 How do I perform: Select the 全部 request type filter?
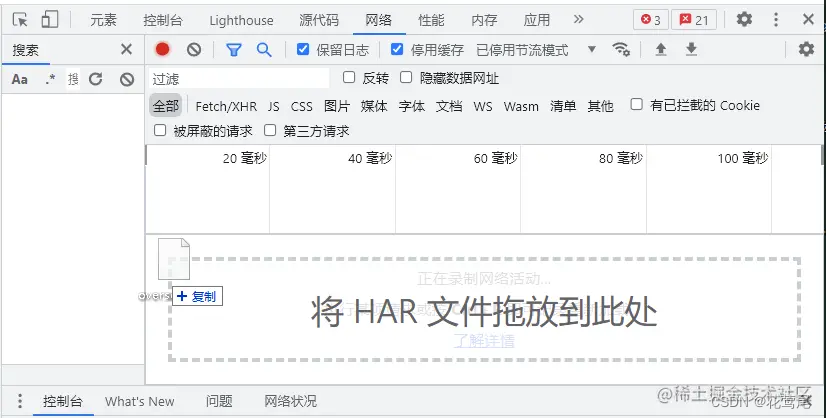tap(165, 106)
